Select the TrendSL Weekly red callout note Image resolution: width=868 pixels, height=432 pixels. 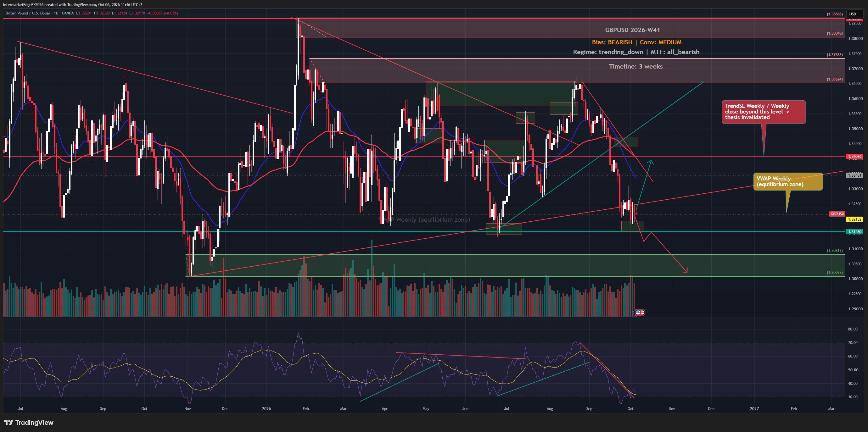[x=764, y=112]
